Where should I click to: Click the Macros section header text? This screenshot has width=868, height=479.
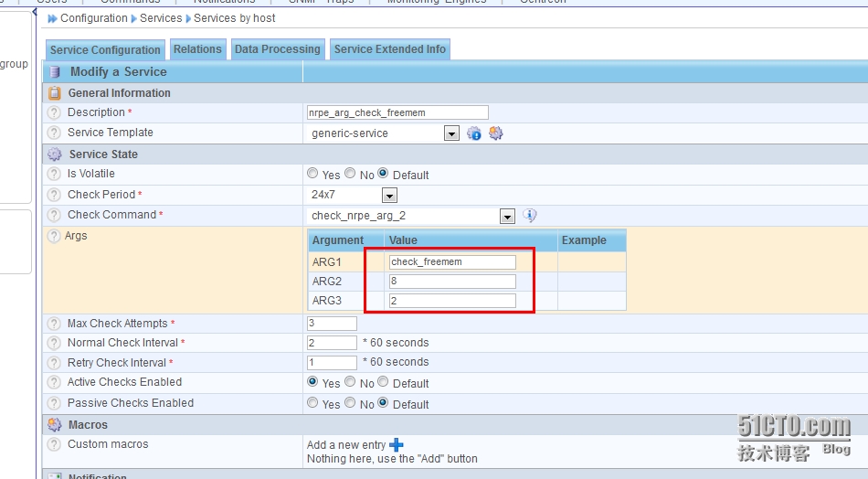(88, 425)
